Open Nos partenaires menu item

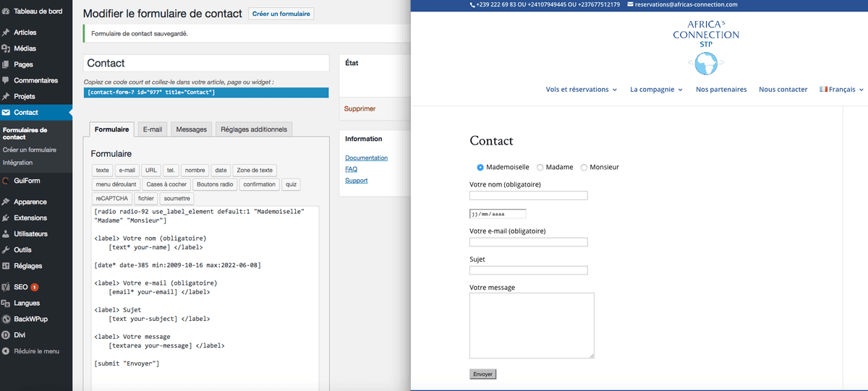click(721, 90)
